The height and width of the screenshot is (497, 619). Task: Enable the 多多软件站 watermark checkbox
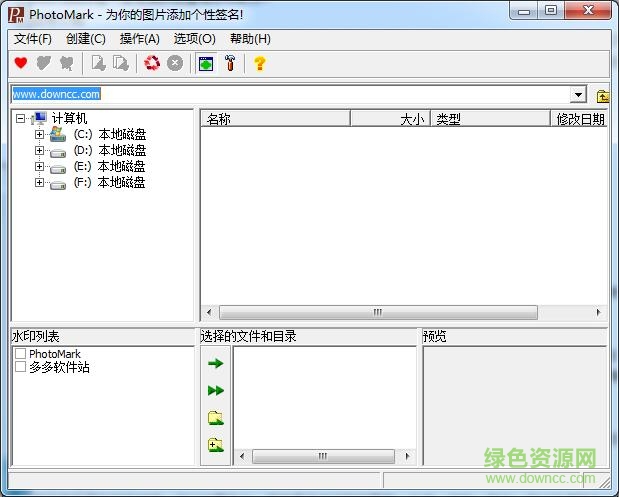(x=21, y=367)
